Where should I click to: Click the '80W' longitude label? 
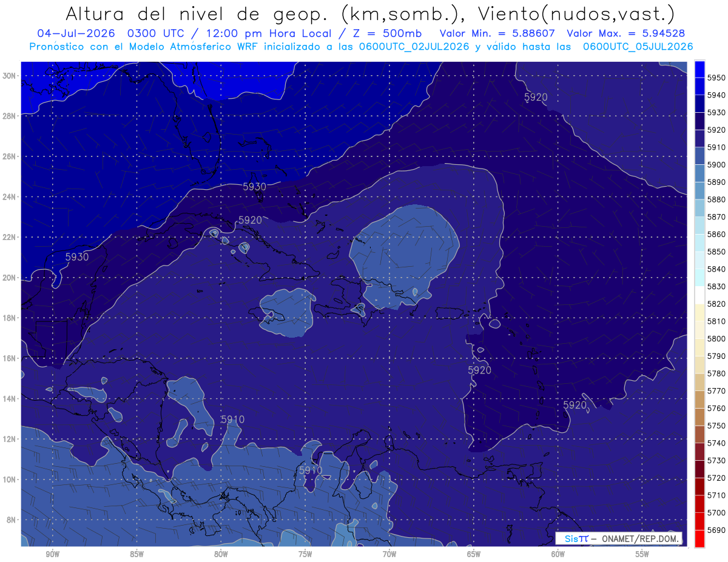(x=221, y=554)
